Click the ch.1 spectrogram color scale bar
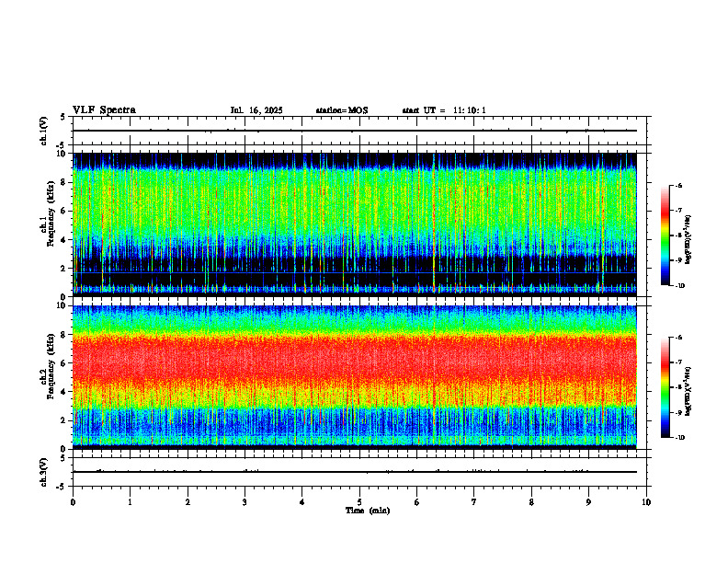Image resolution: width=728 pixels, height=563 pixels. [665, 236]
